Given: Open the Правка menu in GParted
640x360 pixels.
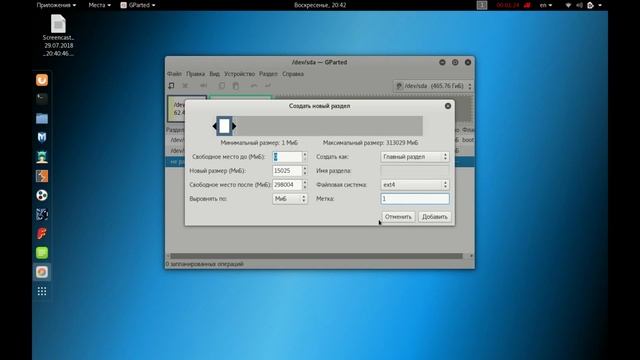Looking at the screenshot, I should coord(196,74).
